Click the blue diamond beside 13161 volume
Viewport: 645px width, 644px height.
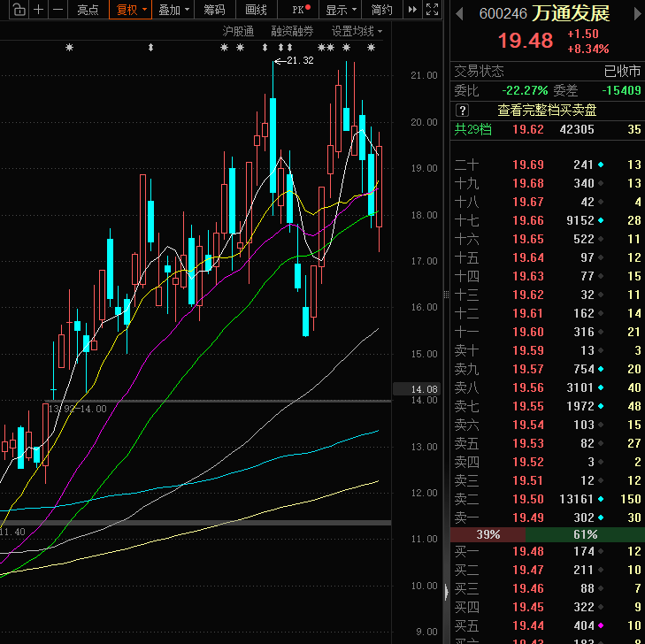(x=601, y=499)
